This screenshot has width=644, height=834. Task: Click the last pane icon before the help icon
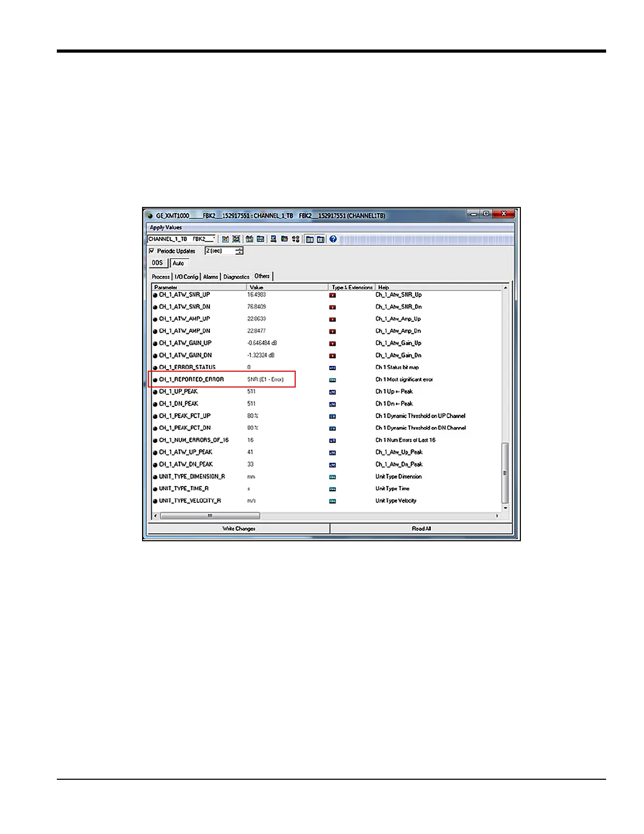tap(320, 239)
